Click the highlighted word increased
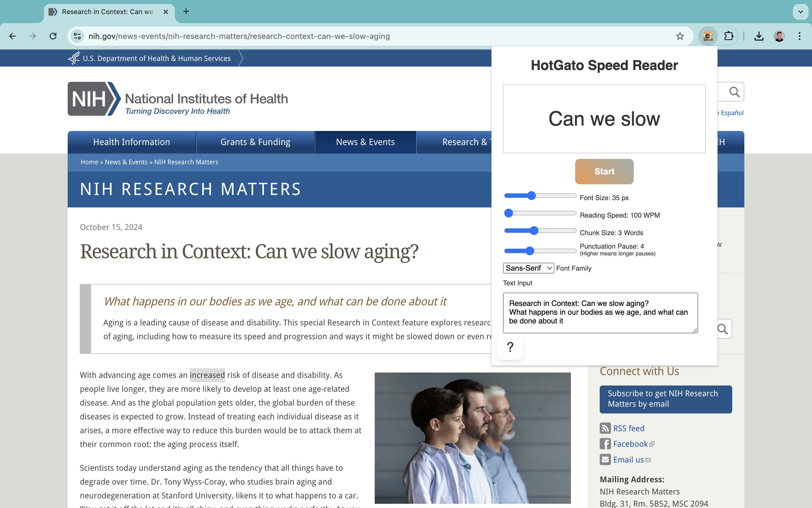812x508 pixels. (207, 375)
